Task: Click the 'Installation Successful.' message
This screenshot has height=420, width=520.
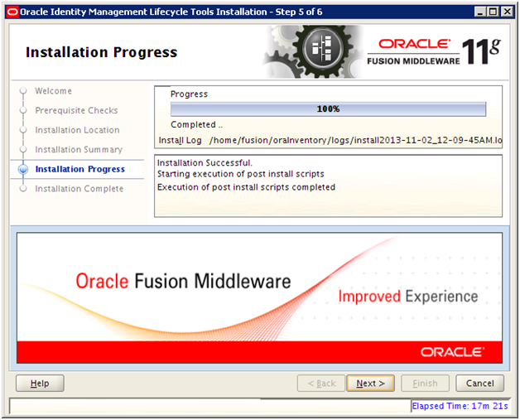Action: point(205,163)
